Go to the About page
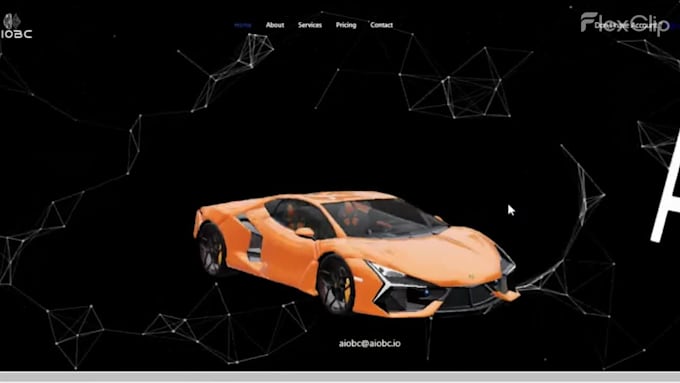The width and height of the screenshot is (680, 383). [275, 25]
